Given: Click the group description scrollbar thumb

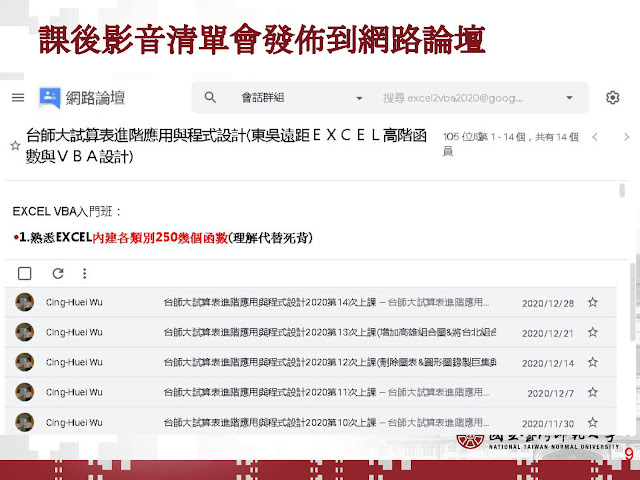Looking at the screenshot, I should click(622, 191).
